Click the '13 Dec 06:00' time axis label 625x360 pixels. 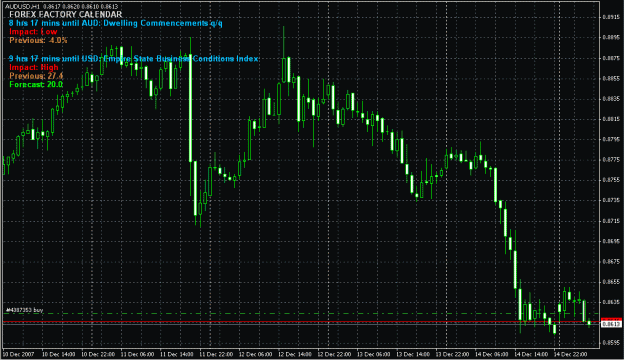pos(373,354)
